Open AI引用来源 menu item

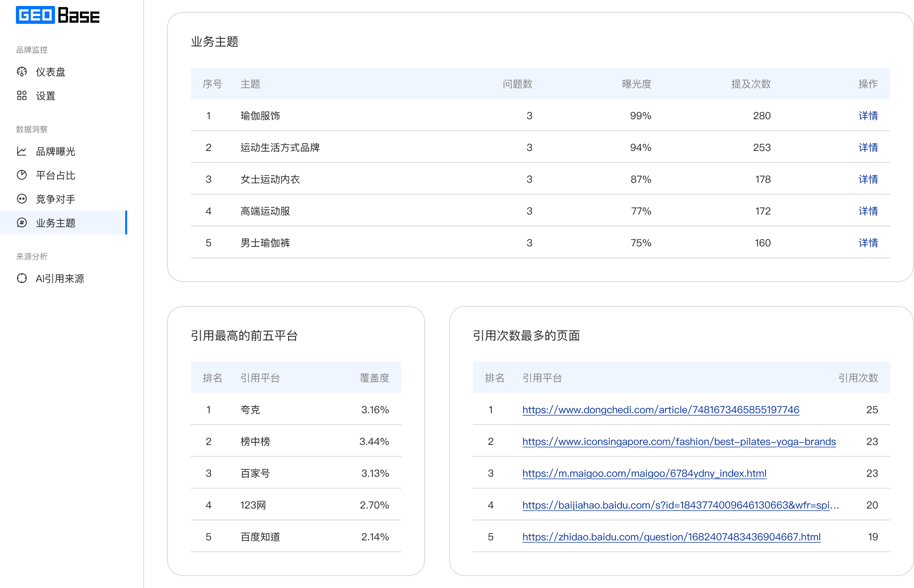[64, 279]
